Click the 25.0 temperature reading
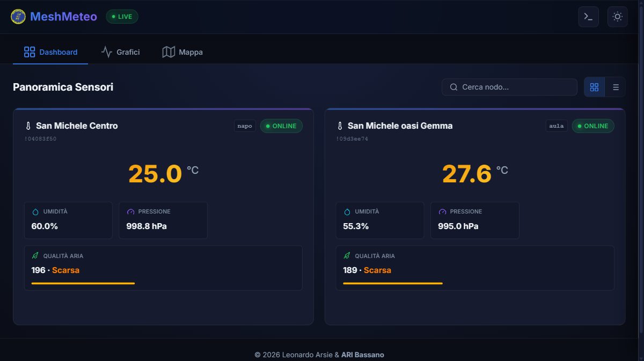The height and width of the screenshot is (361, 644). coord(155,174)
